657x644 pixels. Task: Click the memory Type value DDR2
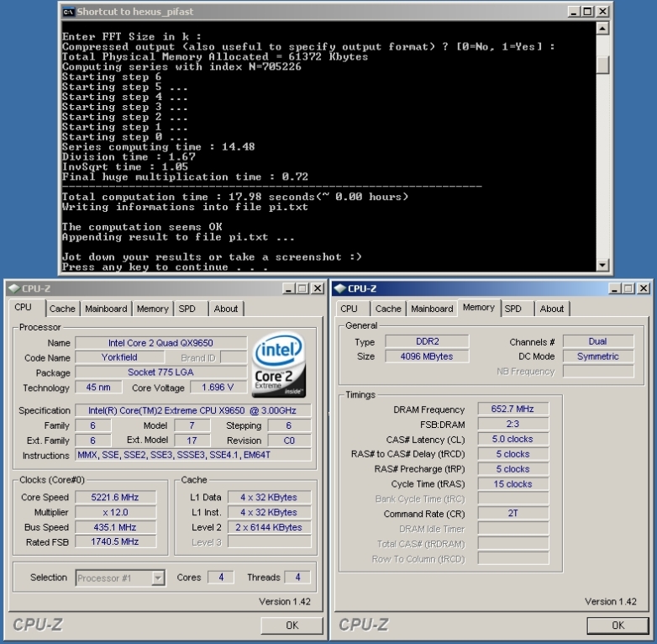(427, 341)
